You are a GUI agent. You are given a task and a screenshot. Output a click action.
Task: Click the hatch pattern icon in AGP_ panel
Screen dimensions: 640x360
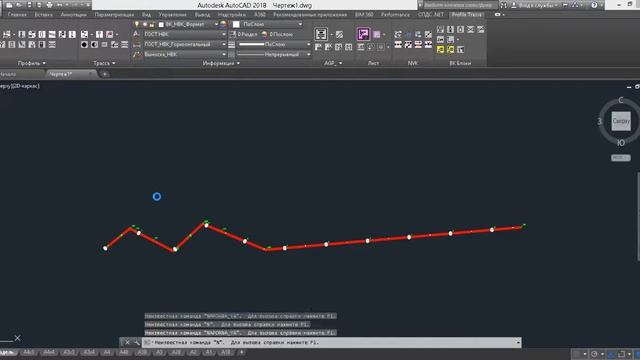(x=339, y=34)
